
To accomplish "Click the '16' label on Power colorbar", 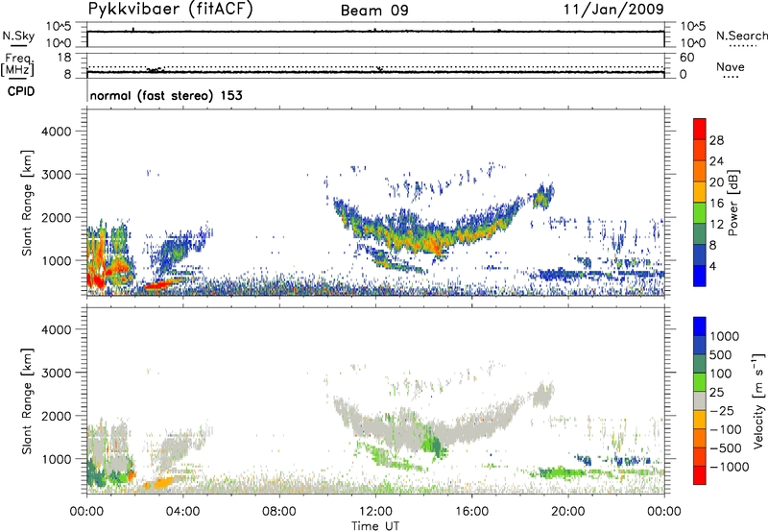I will click(x=716, y=204).
